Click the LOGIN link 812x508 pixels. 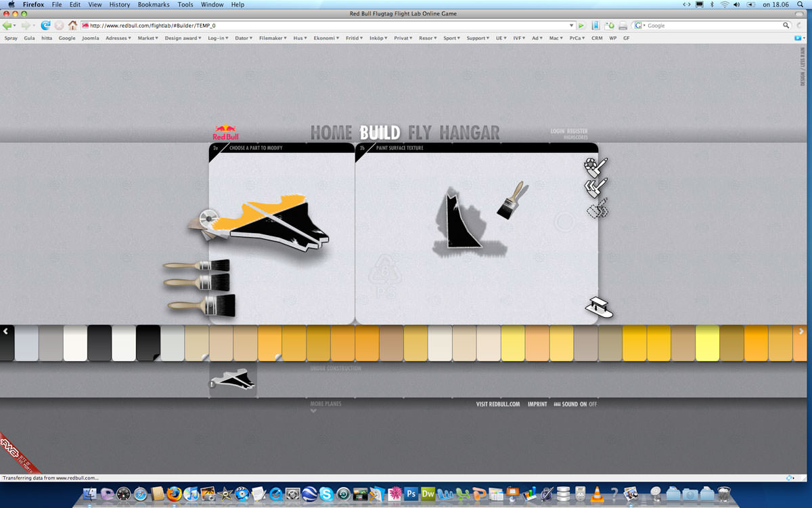click(x=558, y=131)
